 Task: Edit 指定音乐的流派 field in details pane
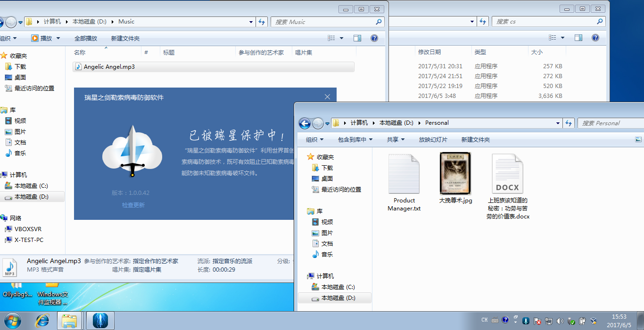232,261
